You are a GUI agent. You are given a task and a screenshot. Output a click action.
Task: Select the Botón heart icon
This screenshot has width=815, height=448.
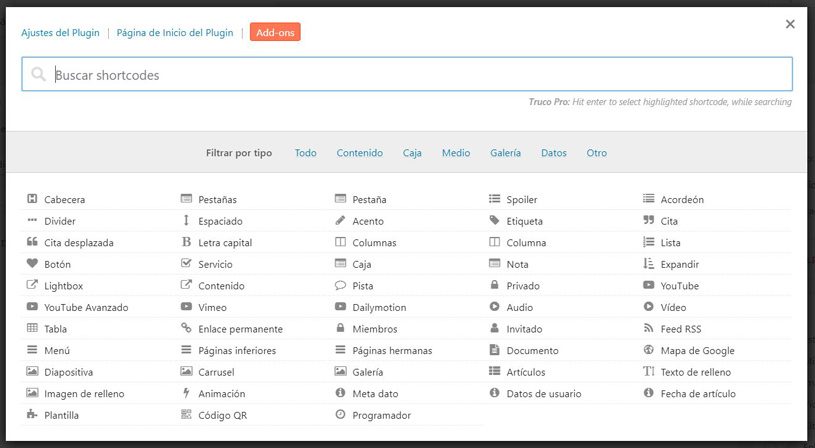click(32, 263)
